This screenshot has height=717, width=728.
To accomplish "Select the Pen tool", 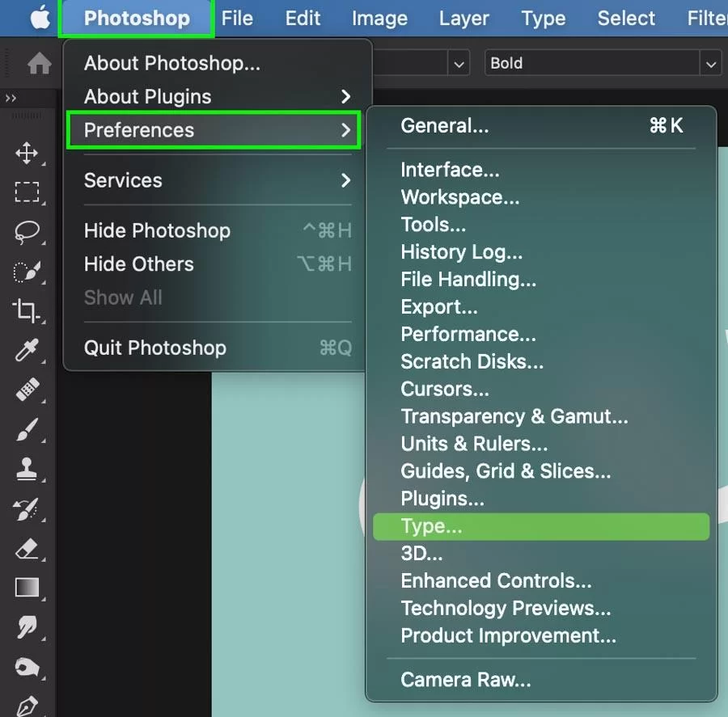I will [x=27, y=706].
